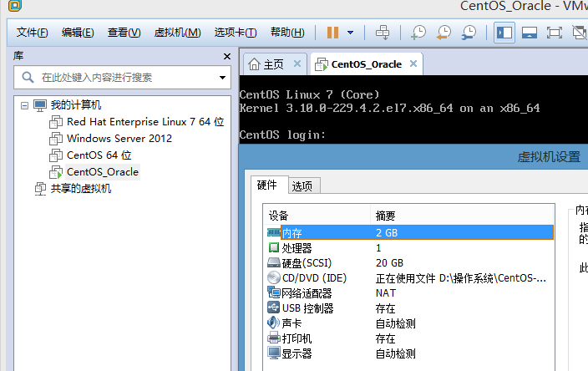Select the 网络适配器 device row
This screenshot has width=588, height=371.
click(x=409, y=293)
